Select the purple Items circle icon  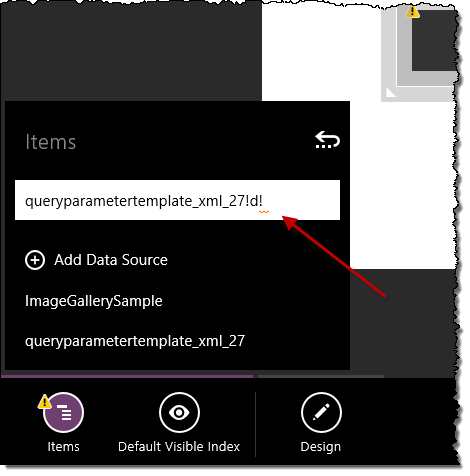pos(63,413)
